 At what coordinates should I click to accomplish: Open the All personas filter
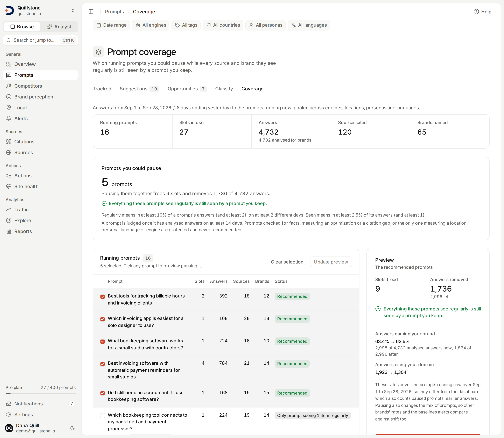265,25
